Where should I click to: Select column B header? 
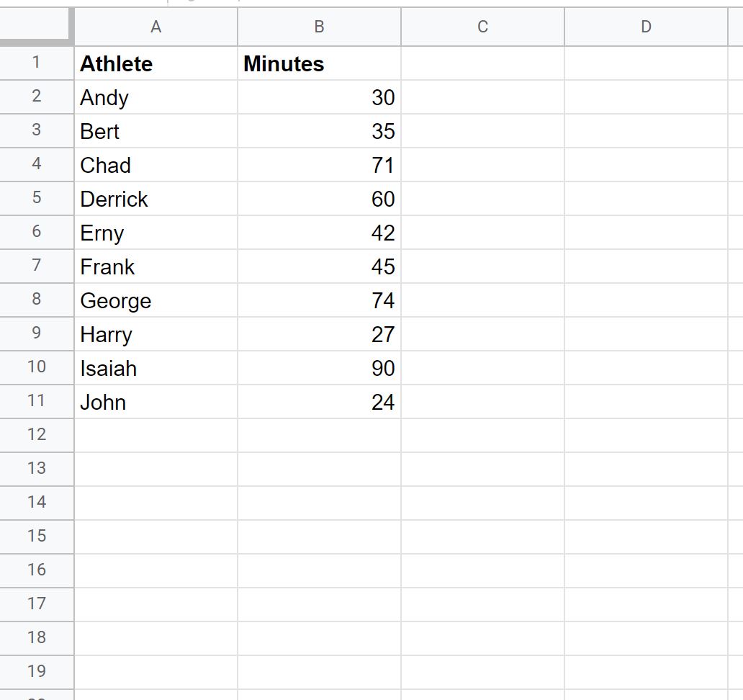click(320, 27)
